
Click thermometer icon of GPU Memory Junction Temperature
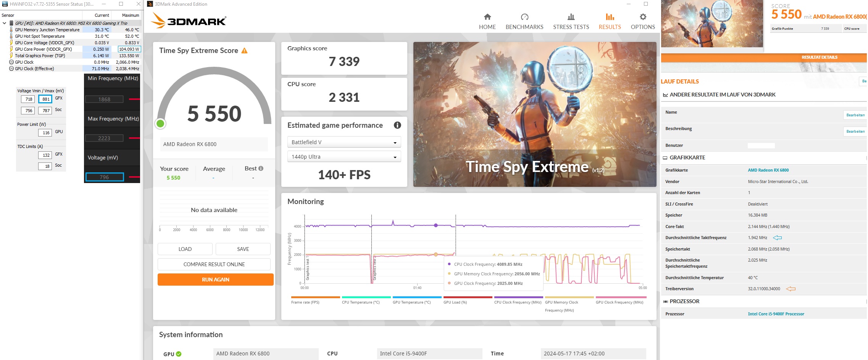11,30
